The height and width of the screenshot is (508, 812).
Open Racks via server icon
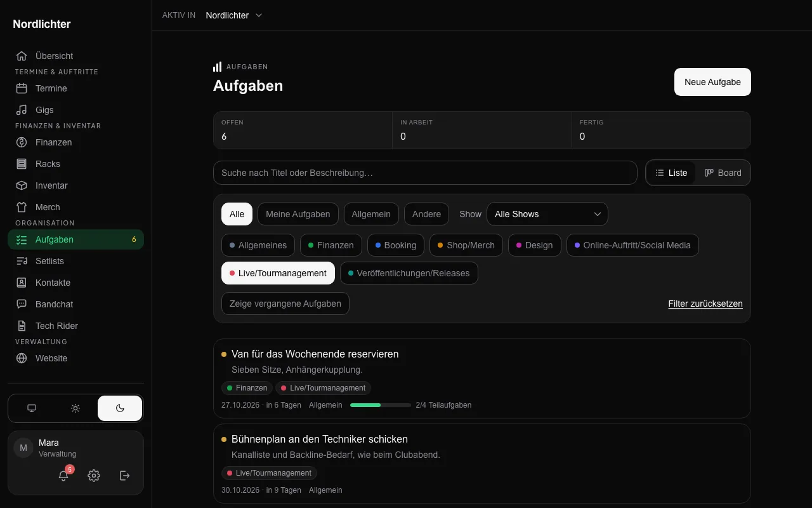tap(22, 164)
